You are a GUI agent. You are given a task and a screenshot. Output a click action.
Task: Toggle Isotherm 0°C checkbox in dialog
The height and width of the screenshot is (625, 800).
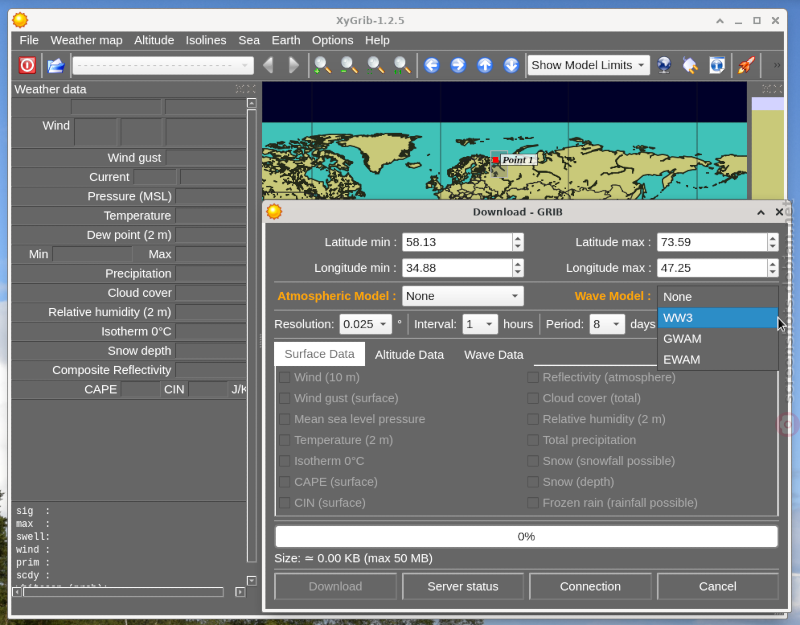(285, 461)
